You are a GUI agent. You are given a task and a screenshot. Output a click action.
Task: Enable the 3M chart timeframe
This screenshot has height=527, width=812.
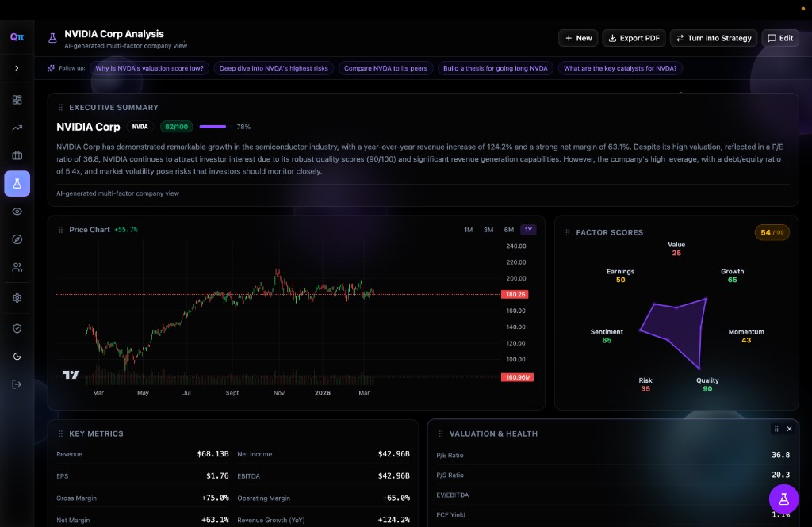[x=488, y=229]
